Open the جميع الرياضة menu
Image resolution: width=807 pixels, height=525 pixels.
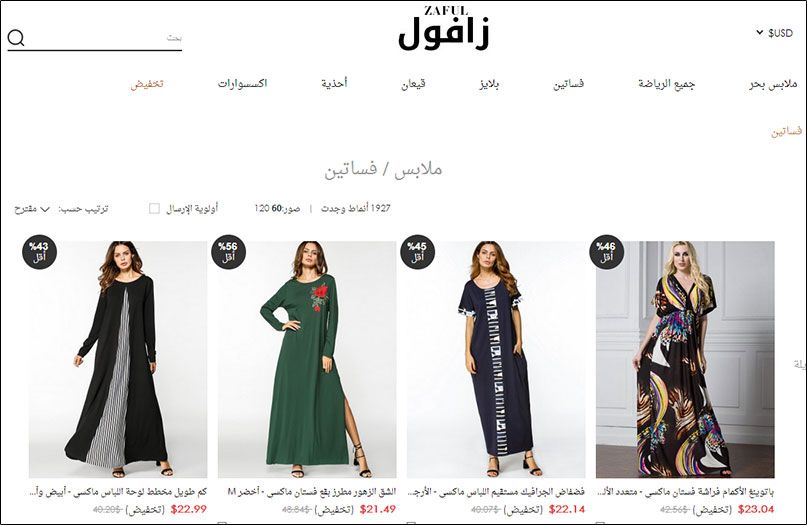coord(666,84)
